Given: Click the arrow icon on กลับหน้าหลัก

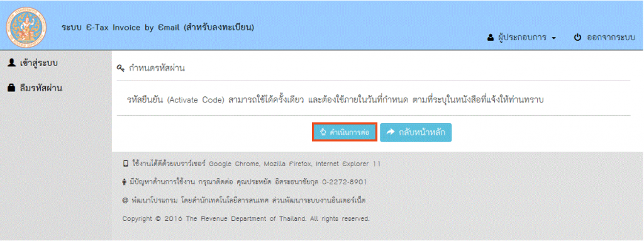Looking at the screenshot, I should [391, 132].
